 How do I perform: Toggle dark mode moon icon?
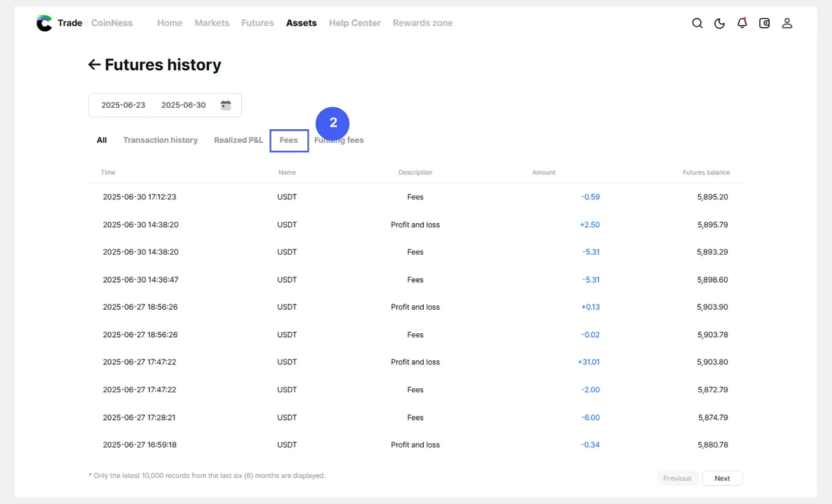click(720, 23)
